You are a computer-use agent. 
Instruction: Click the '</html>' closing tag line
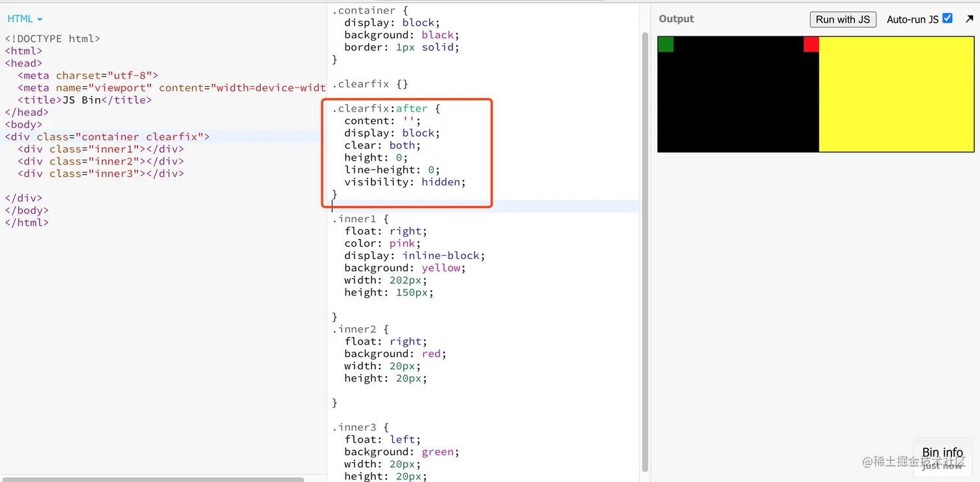point(27,223)
